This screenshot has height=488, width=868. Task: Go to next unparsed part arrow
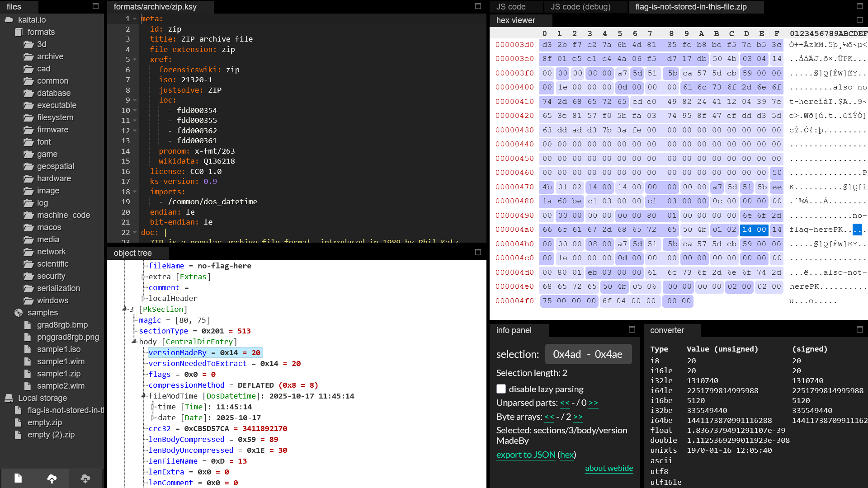pos(593,403)
